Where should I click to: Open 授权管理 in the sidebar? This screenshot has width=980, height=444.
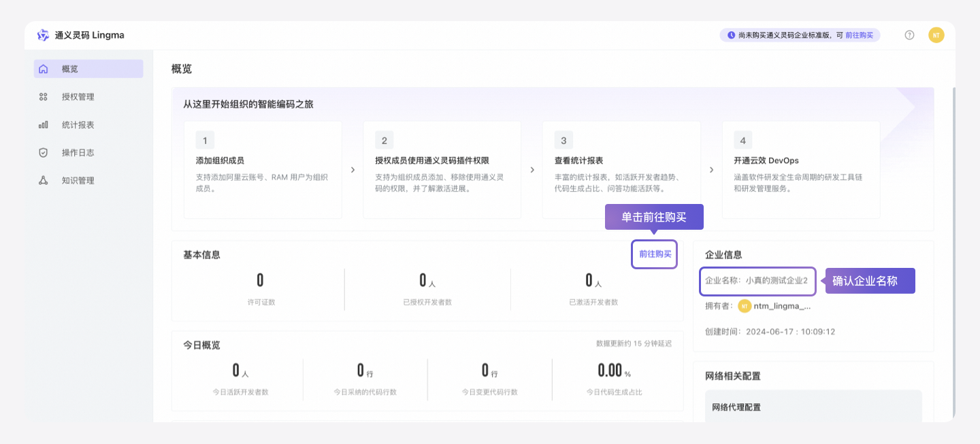pyautogui.click(x=88, y=97)
